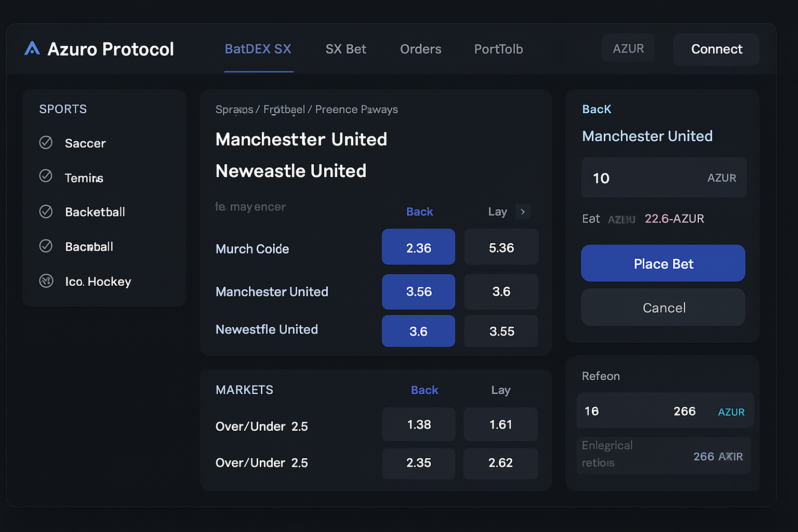
Task: Click the Ice Hockey sport icon
Action: click(x=46, y=281)
